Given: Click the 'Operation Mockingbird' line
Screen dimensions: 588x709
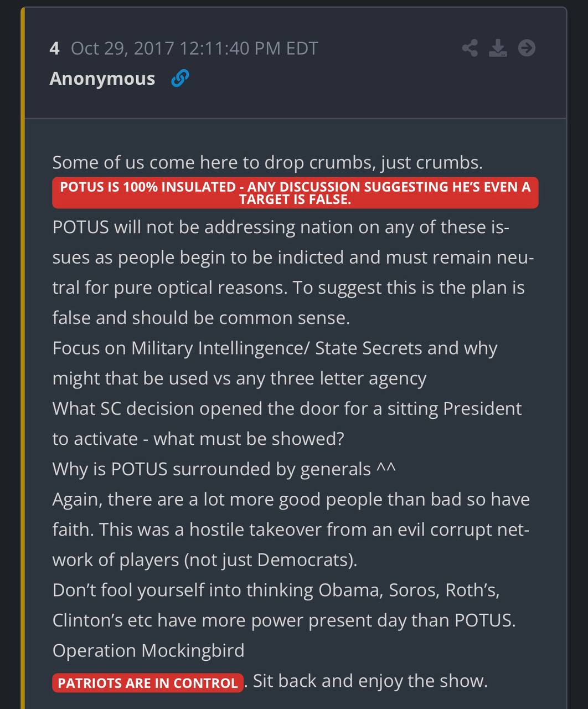Looking at the screenshot, I should click(148, 650).
